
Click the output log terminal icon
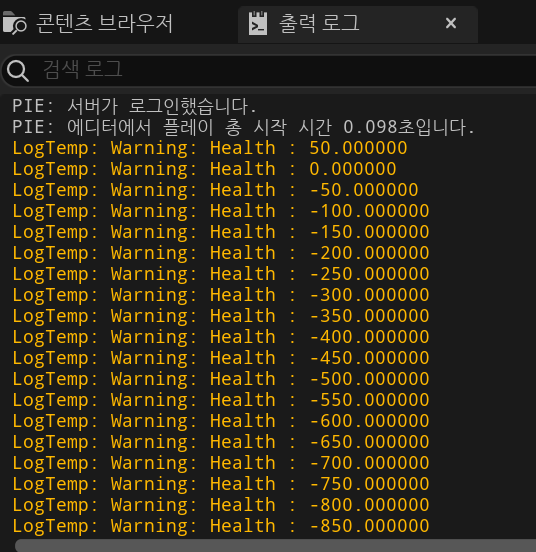tap(258, 23)
